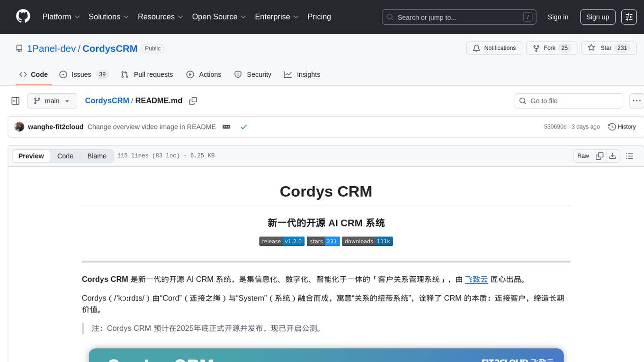Viewport: 644px width, 362px height.
Task: Open the Pricing page
Action: [319, 17]
